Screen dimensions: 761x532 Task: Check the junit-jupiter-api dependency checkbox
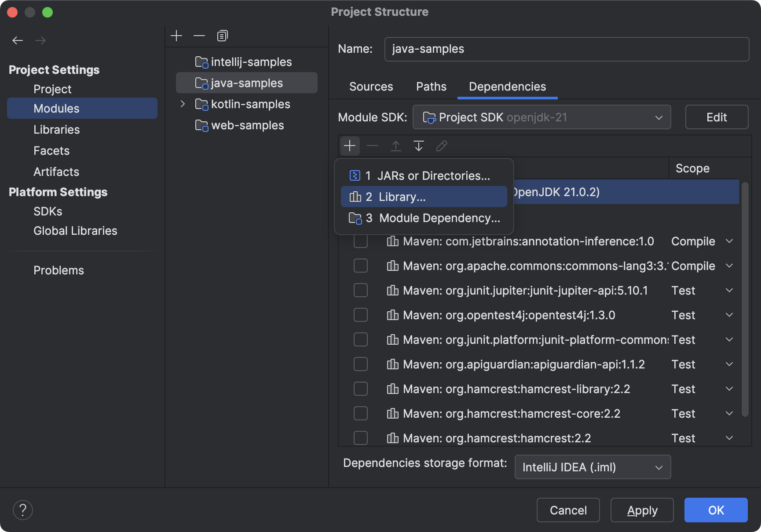tap(361, 290)
